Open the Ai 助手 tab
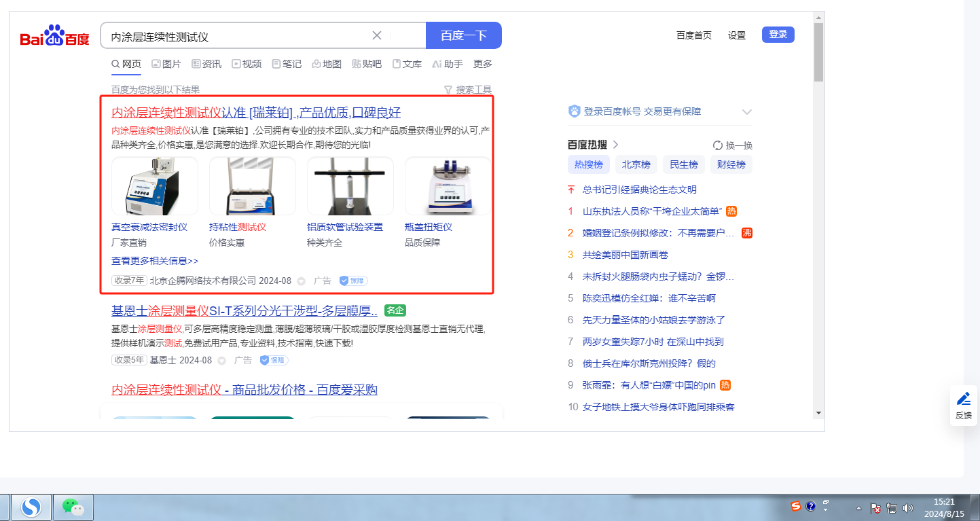980x521 pixels. [447, 64]
